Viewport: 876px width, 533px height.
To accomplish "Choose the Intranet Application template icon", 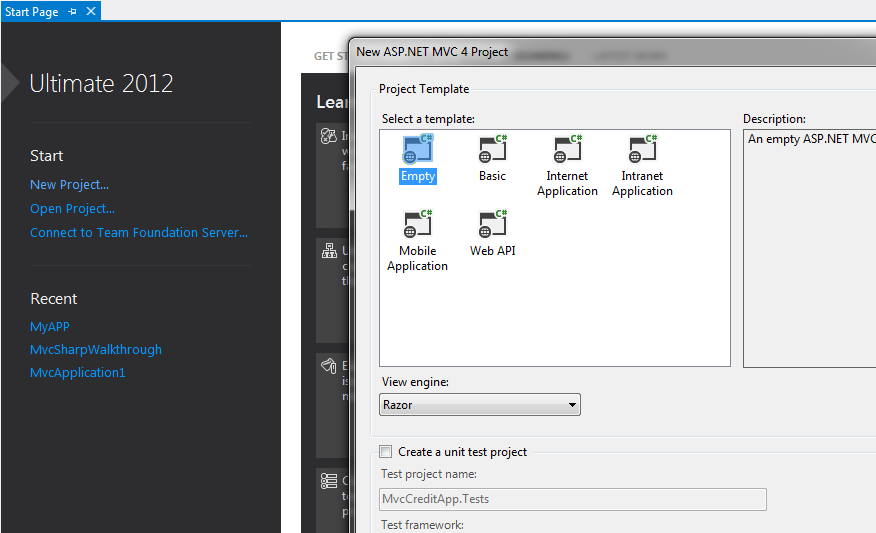I will tap(642, 149).
